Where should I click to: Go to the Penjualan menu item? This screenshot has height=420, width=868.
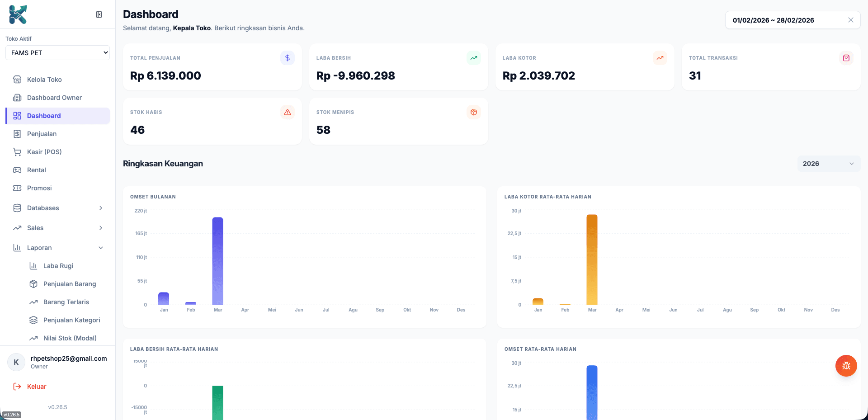(42, 134)
